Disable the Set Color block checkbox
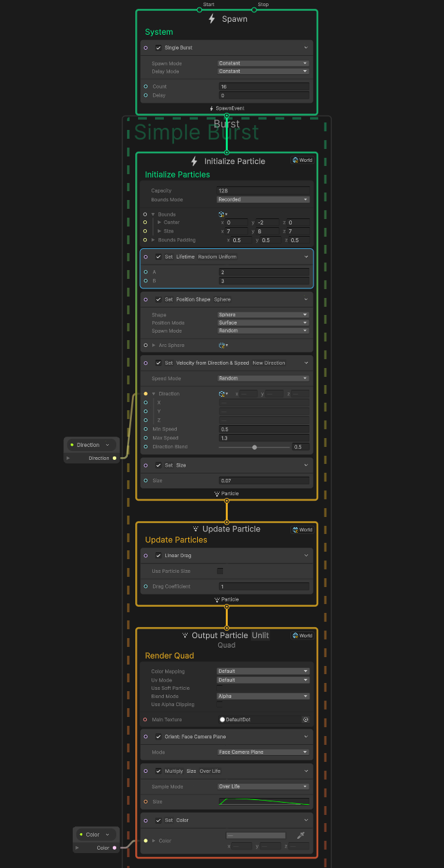 click(x=158, y=820)
